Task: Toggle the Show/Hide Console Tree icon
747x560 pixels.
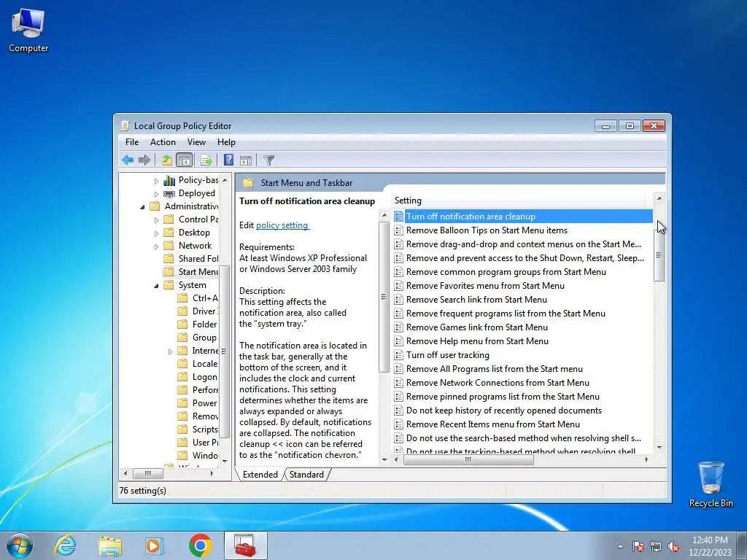Action: [184, 160]
